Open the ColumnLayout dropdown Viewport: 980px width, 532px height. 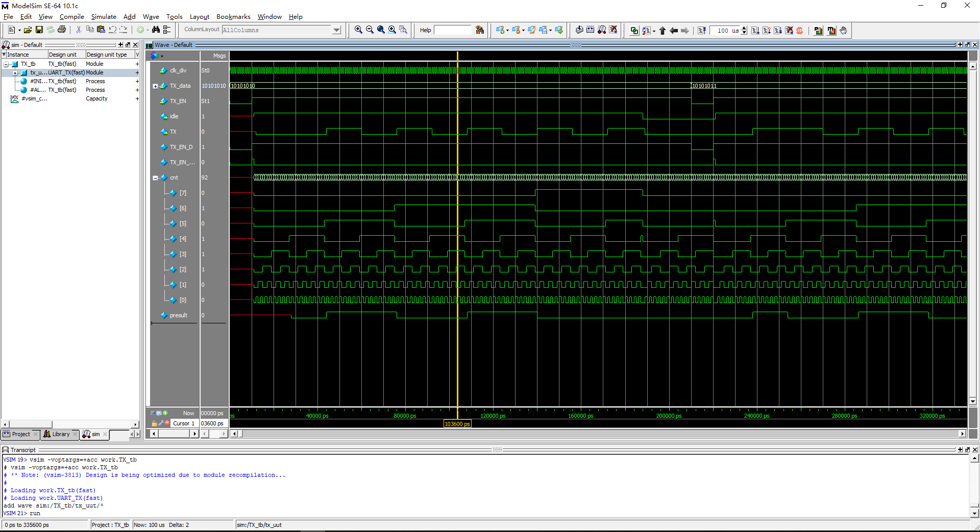point(336,30)
